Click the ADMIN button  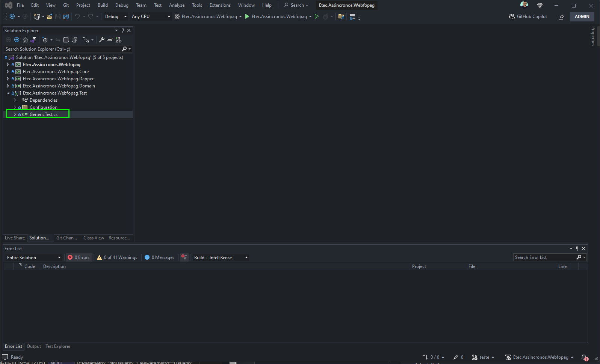(582, 17)
